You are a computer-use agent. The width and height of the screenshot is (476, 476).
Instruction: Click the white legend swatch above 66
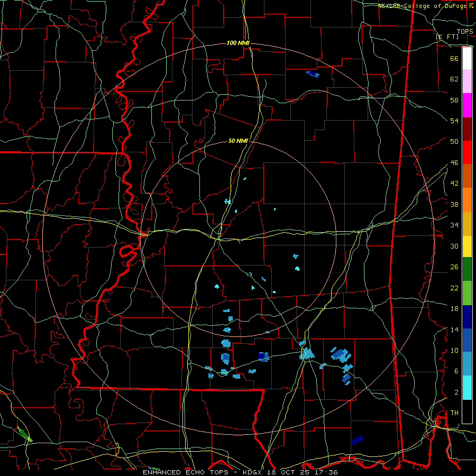pos(467,58)
